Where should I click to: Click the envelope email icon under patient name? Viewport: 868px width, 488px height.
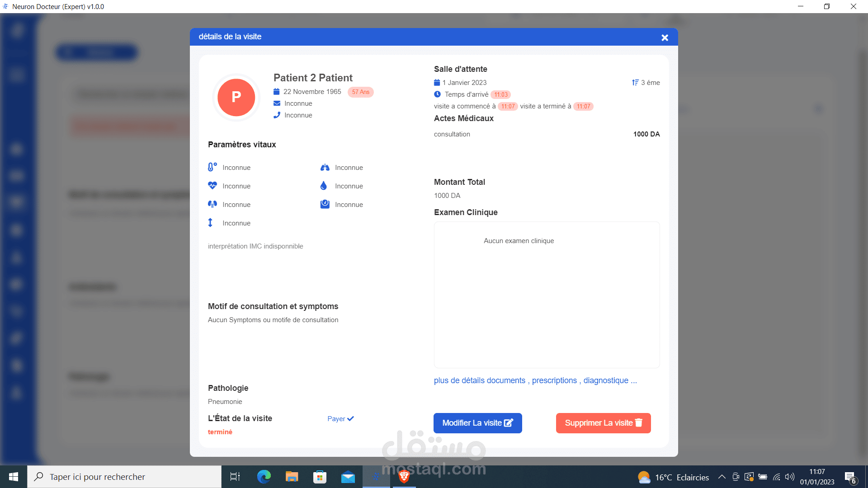pyautogui.click(x=277, y=103)
